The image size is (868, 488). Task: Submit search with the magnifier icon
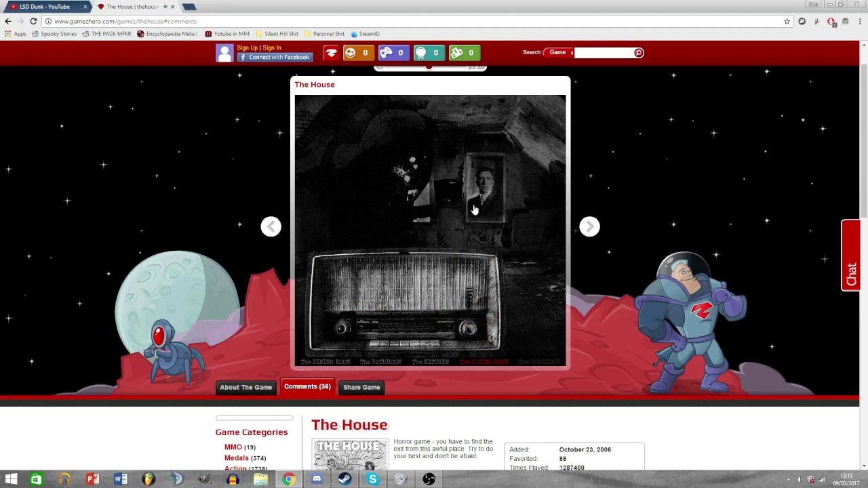pos(638,53)
